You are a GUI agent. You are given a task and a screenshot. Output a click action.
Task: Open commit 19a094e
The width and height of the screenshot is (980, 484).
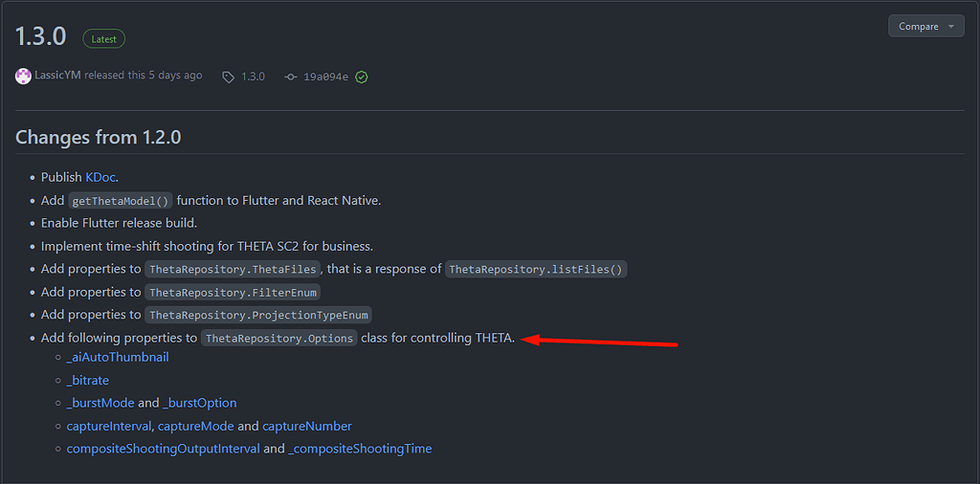tap(325, 77)
